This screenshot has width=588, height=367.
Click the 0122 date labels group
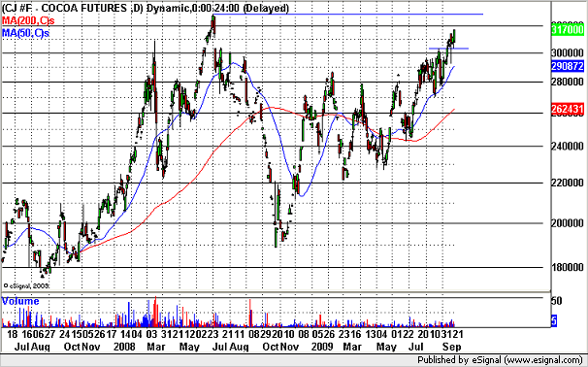pyautogui.click(x=403, y=334)
